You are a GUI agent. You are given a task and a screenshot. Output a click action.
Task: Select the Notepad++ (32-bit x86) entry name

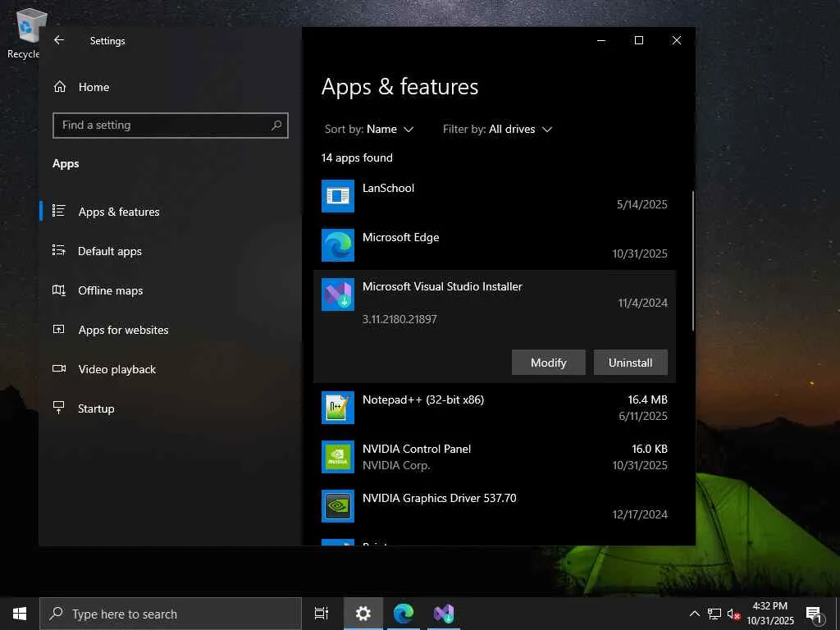[x=423, y=399]
